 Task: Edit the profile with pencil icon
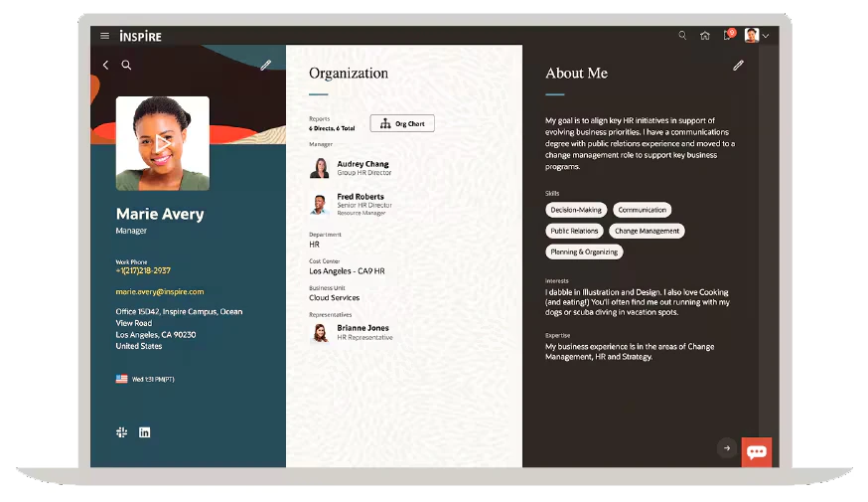(266, 66)
